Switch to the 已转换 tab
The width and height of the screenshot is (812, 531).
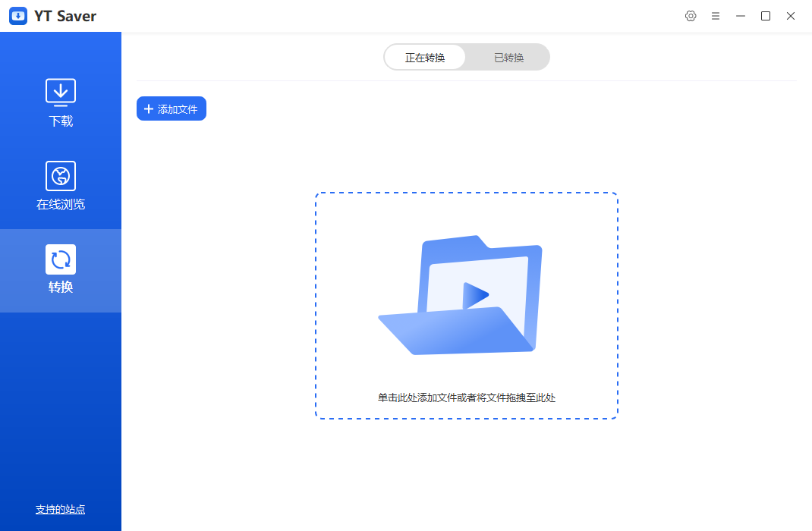(508, 58)
